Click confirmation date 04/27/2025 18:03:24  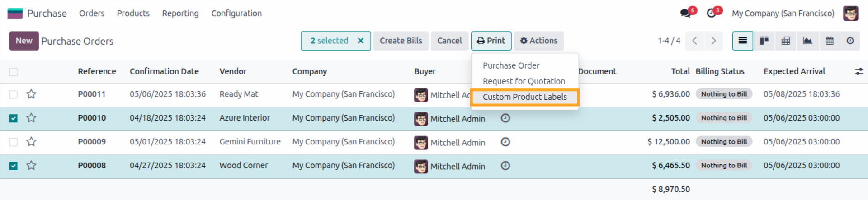pos(168,165)
